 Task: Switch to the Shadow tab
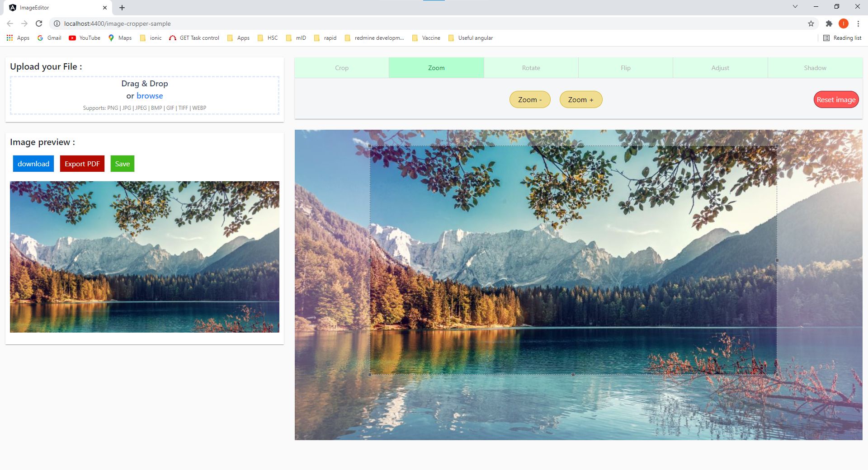[x=815, y=68]
